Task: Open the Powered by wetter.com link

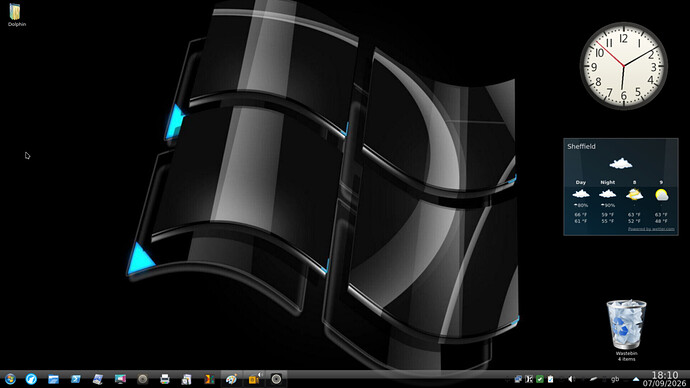Action: pyautogui.click(x=651, y=229)
